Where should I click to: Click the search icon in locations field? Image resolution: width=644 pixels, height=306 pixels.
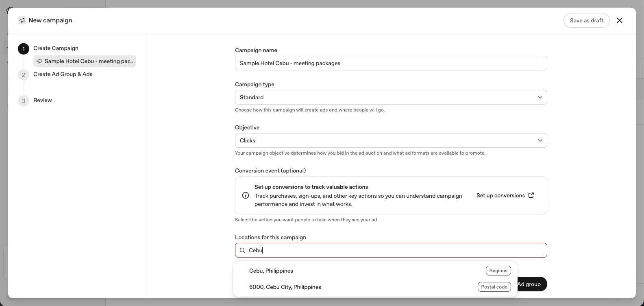pyautogui.click(x=242, y=250)
